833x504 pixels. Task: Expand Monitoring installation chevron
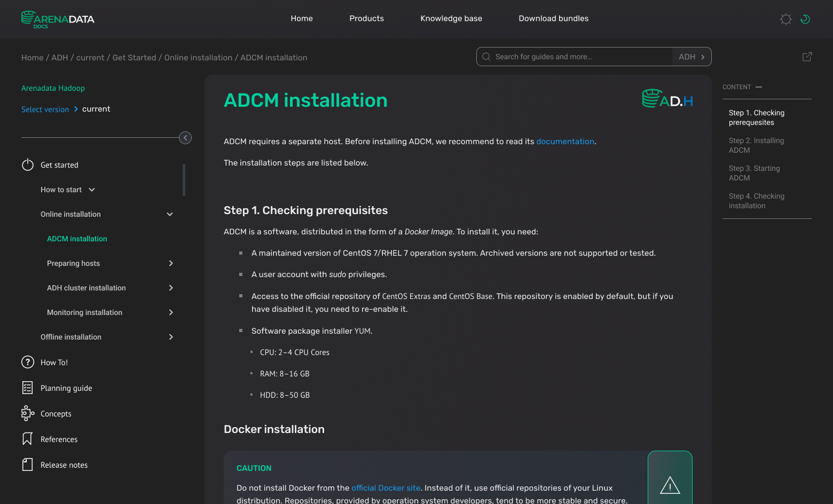click(171, 312)
